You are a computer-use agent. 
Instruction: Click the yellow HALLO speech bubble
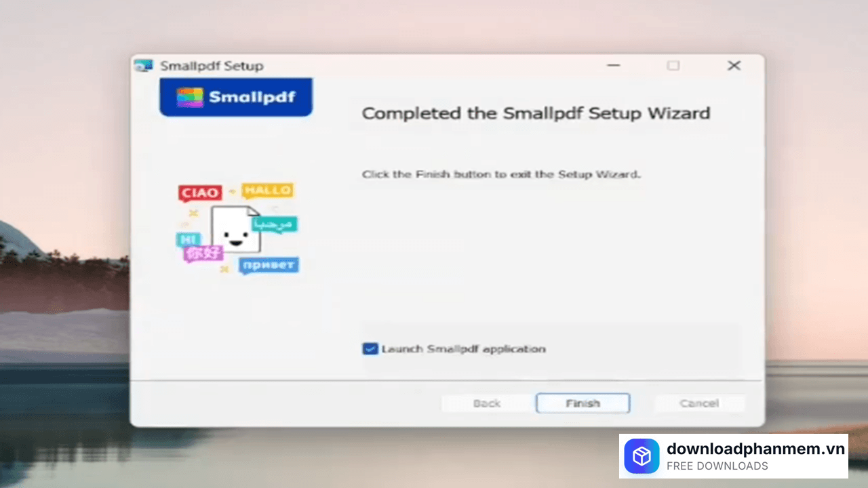pyautogui.click(x=267, y=190)
